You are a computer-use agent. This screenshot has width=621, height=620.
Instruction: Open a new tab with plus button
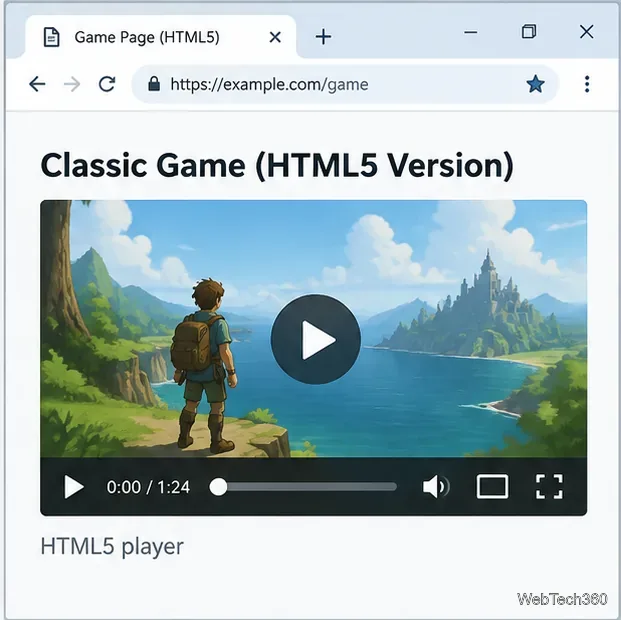[323, 37]
